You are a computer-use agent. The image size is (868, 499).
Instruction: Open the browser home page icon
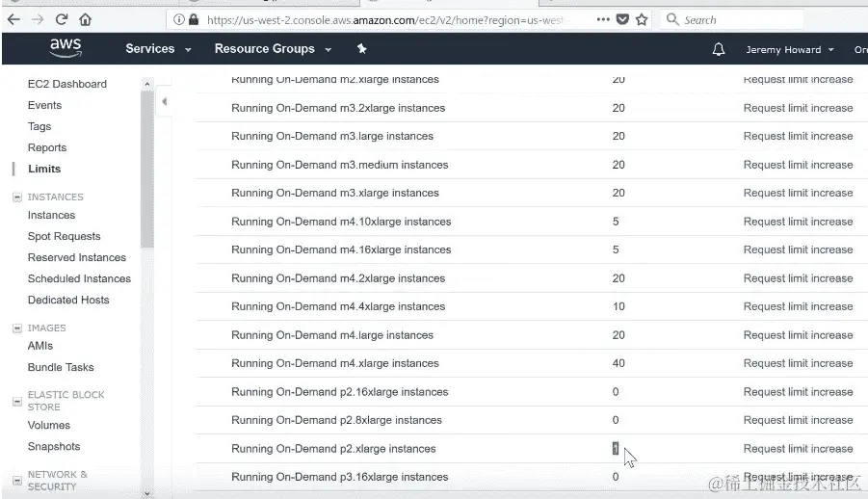pos(85,20)
